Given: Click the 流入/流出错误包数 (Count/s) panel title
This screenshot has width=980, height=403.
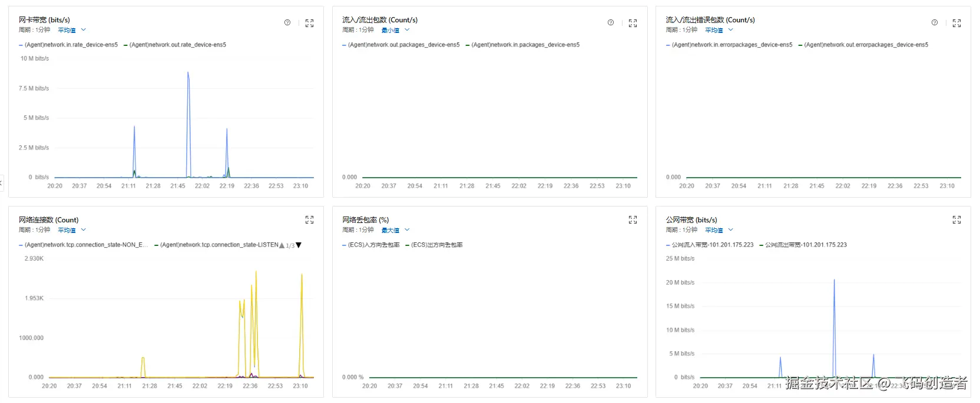Looking at the screenshot, I should 710,20.
